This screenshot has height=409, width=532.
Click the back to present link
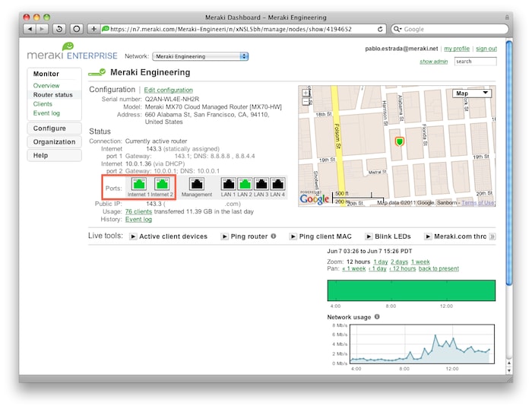tap(439, 268)
